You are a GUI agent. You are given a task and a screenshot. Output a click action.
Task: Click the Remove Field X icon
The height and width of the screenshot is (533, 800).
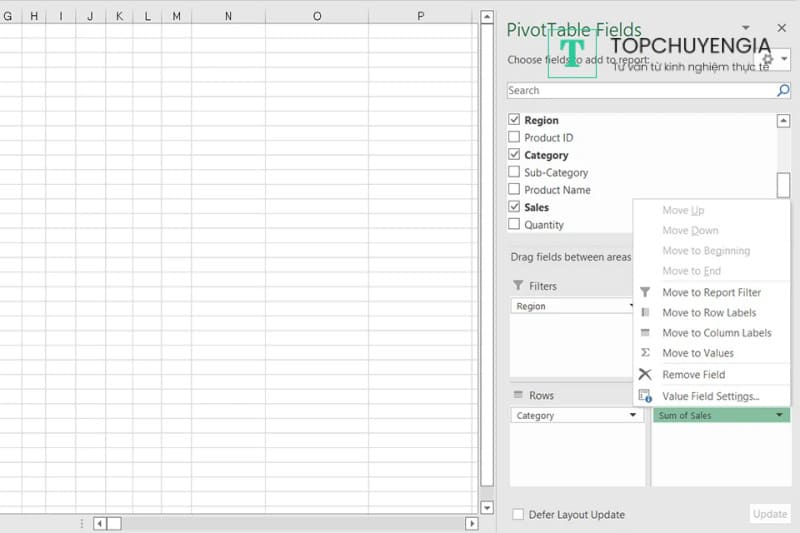(x=645, y=374)
